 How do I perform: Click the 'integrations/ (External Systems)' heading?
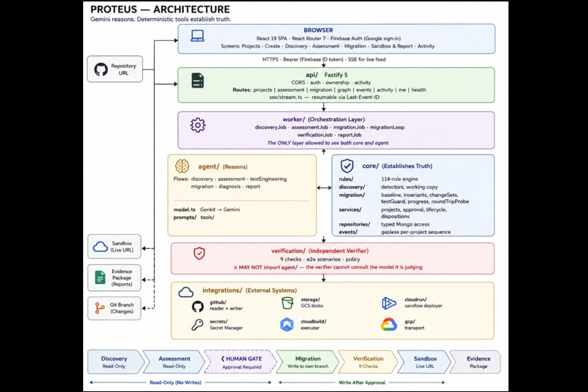249,290
